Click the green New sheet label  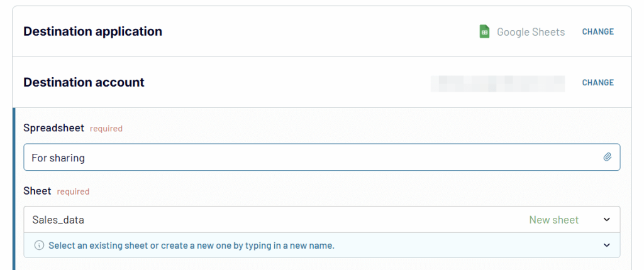(553, 220)
